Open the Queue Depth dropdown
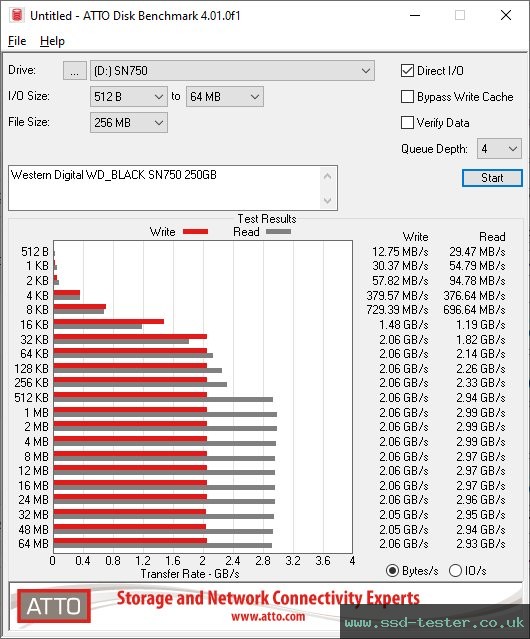 click(499, 149)
